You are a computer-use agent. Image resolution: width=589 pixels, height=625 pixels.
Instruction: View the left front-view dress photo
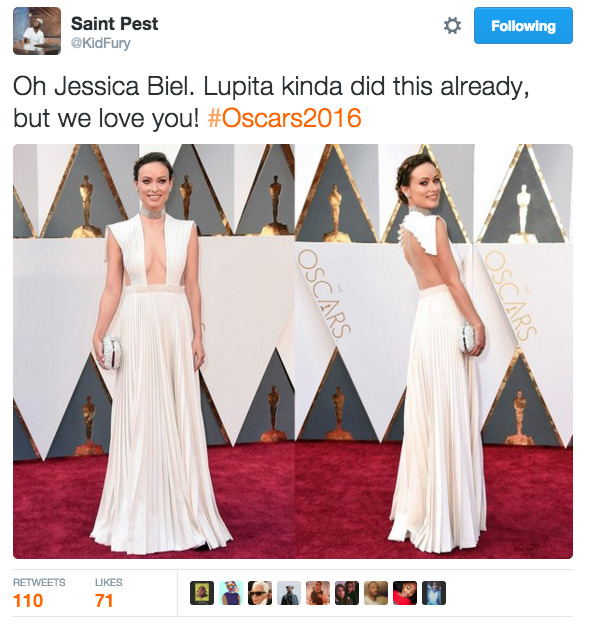click(154, 351)
